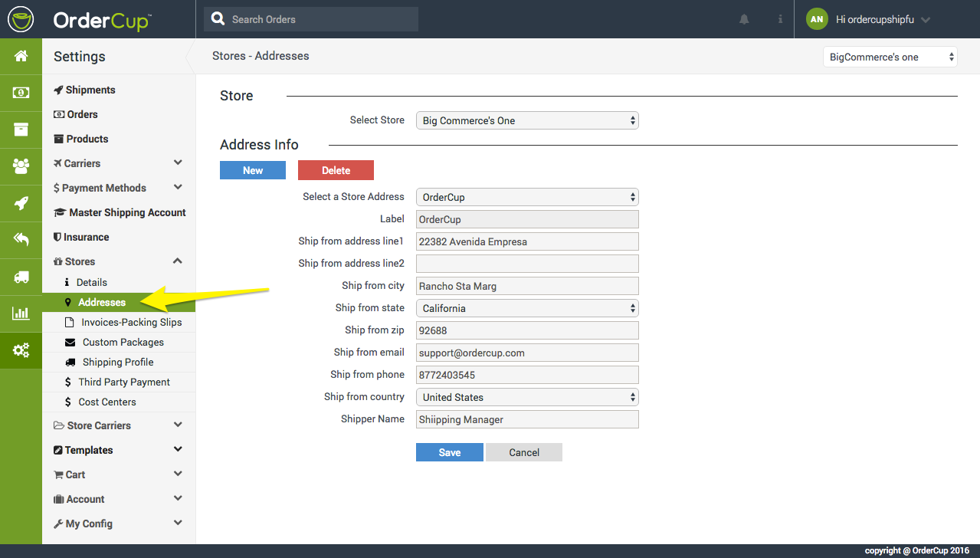Expand the Store Carriers section
980x558 pixels.
pos(178,425)
